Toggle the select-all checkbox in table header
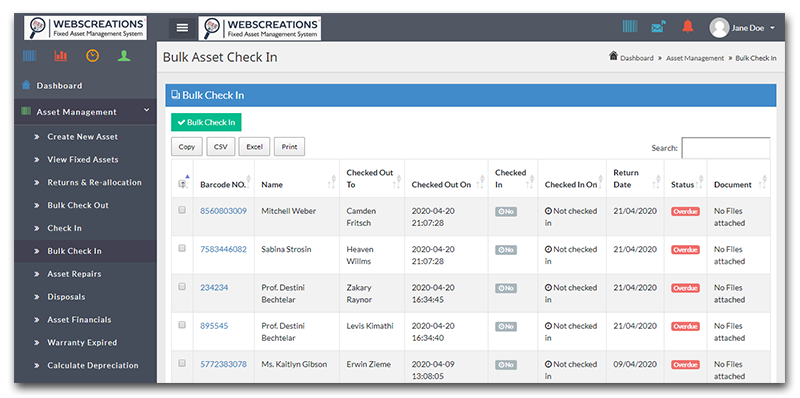 point(182,184)
